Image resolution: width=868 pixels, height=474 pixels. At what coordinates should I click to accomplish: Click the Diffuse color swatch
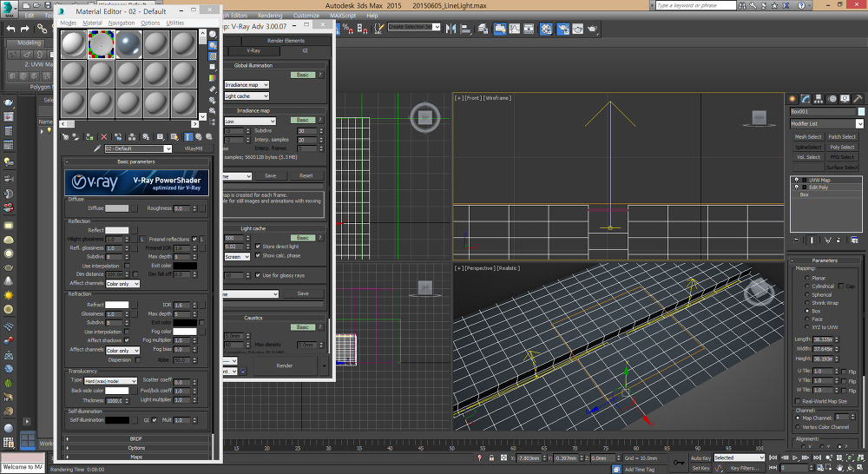[x=117, y=208]
